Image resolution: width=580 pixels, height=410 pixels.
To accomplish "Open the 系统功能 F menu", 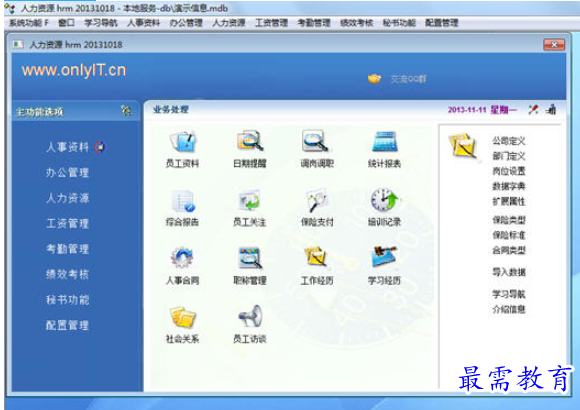I will (28, 23).
